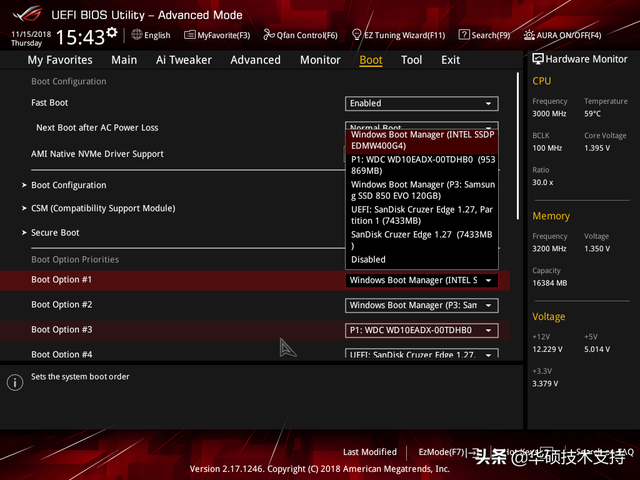Open the Fast Boot dropdown
Screen dimensions: 640x480
click(x=422, y=103)
